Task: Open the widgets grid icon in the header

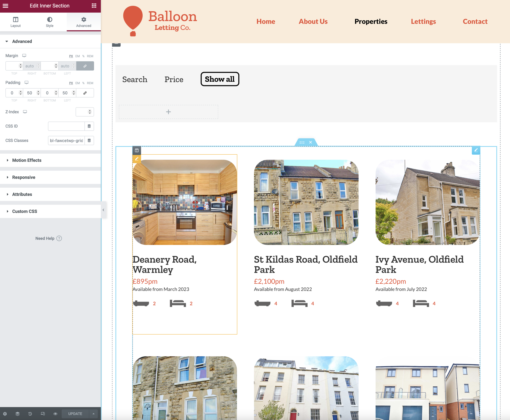Action: coord(94,6)
